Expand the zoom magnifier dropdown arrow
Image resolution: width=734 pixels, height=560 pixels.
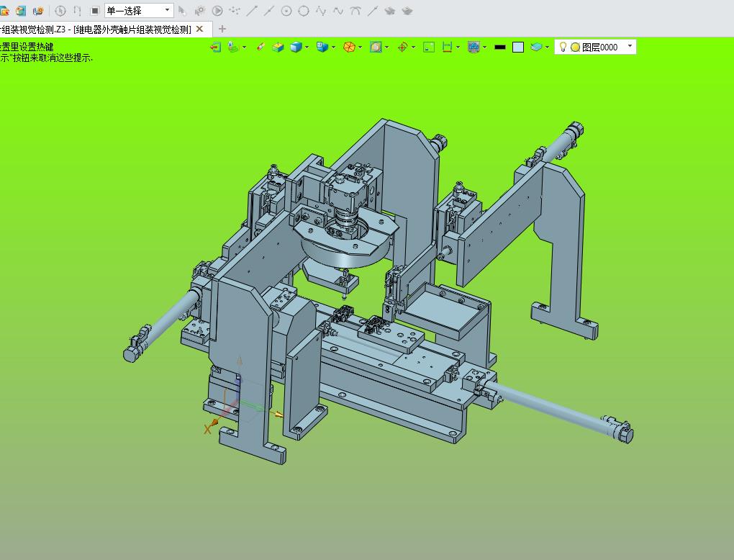386,47
